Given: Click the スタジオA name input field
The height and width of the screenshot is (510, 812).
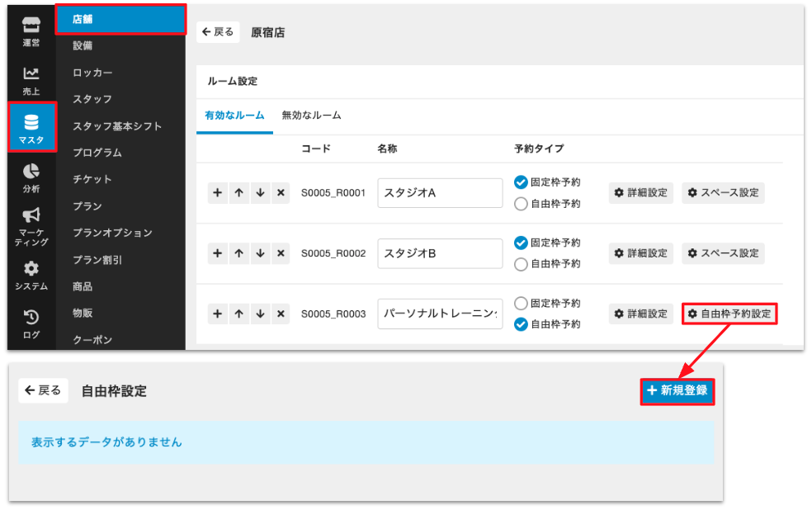Looking at the screenshot, I should pyautogui.click(x=440, y=193).
